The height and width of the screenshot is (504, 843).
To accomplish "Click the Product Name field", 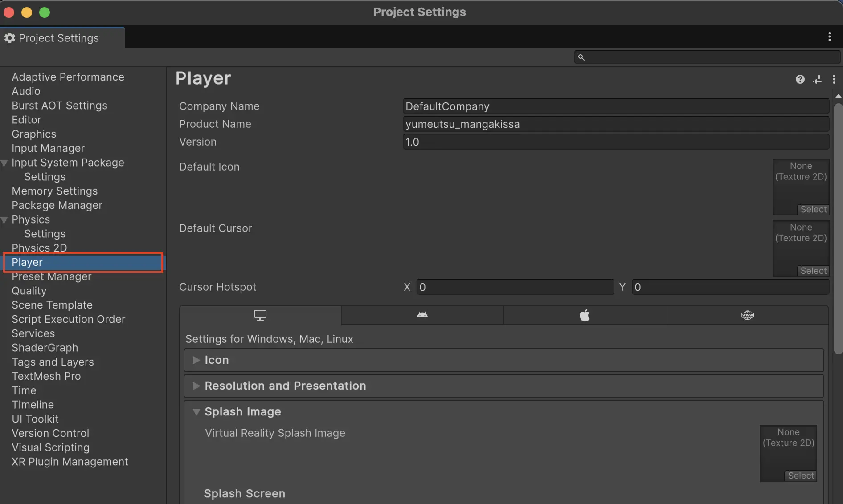I will click(x=616, y=124).
